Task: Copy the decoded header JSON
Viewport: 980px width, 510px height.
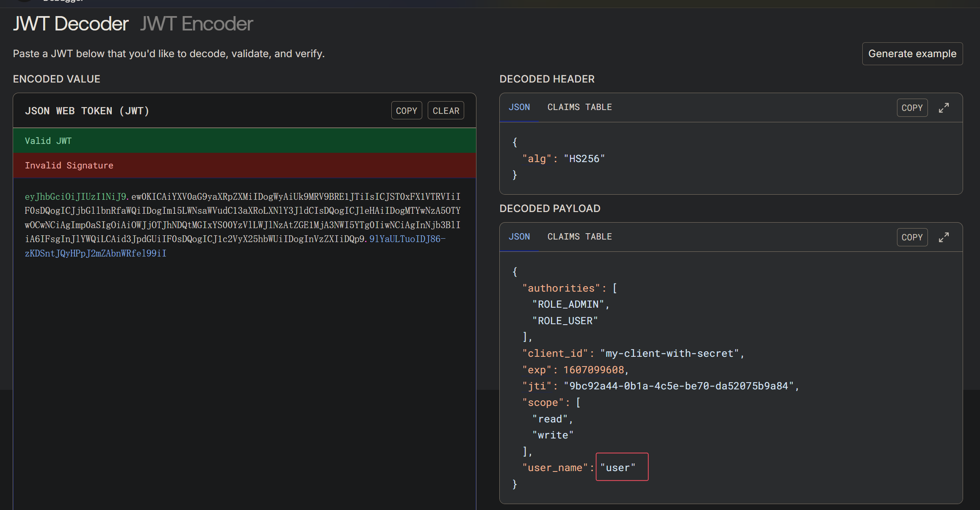Action: coord(912,108)
